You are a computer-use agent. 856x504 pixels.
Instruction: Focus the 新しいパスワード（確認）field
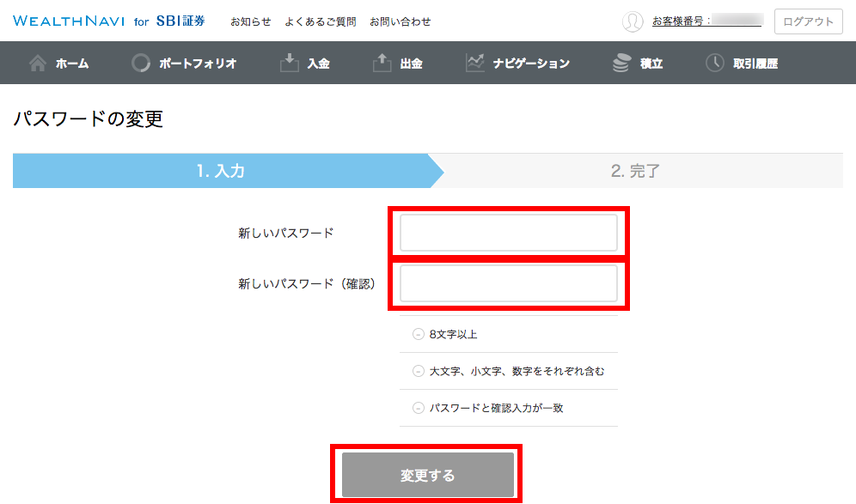click(508, 283)
